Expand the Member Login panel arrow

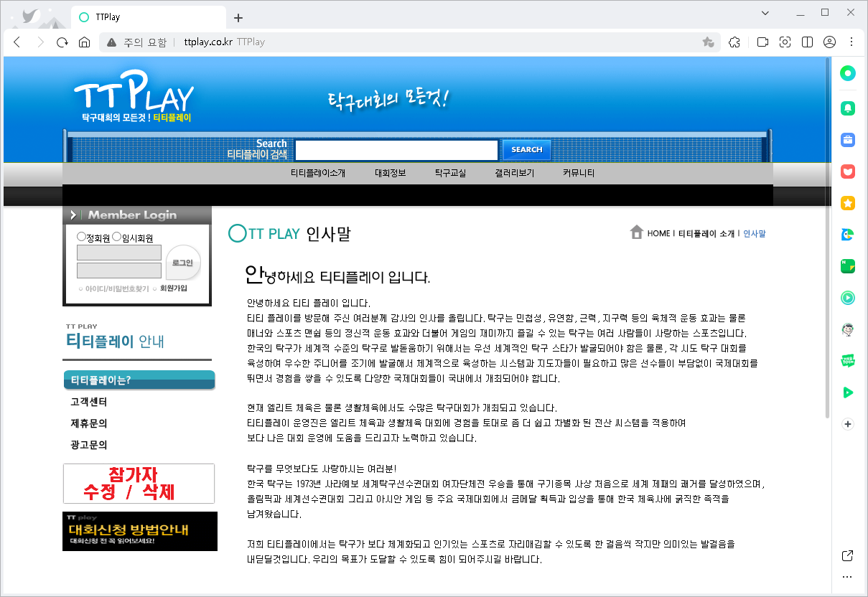pos(72,214)
